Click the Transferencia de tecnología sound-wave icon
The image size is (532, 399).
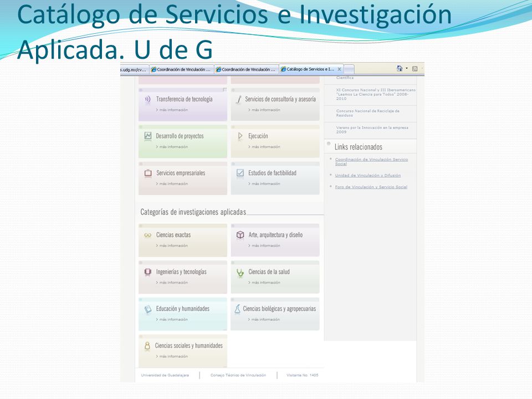pyautogui.click(x=147, y=99)
